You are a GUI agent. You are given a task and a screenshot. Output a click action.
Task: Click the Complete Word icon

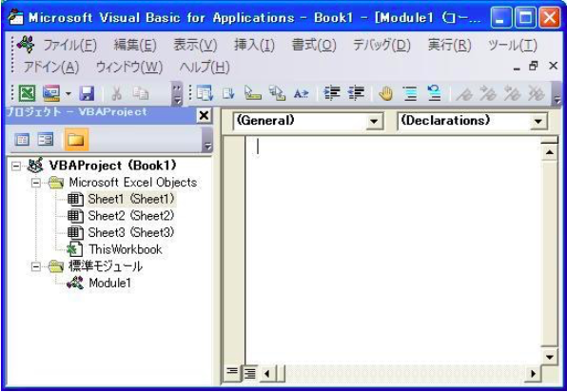click(301, 94)
